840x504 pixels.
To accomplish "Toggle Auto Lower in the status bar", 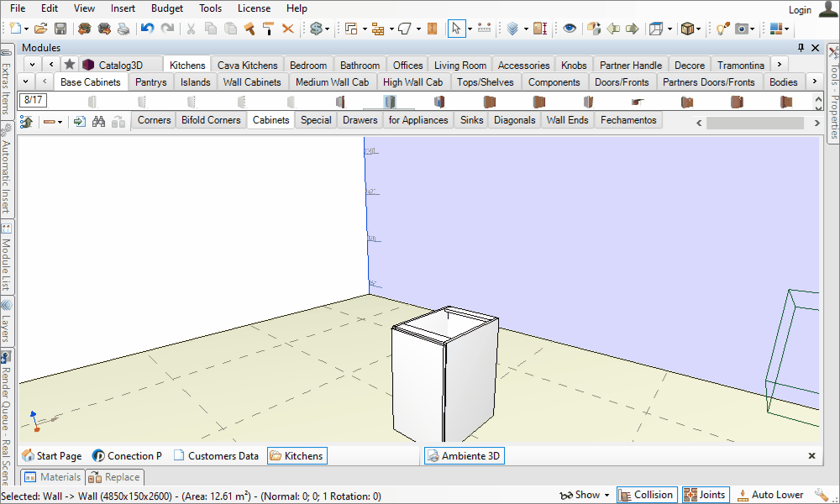I will click(x=769, y=495).
